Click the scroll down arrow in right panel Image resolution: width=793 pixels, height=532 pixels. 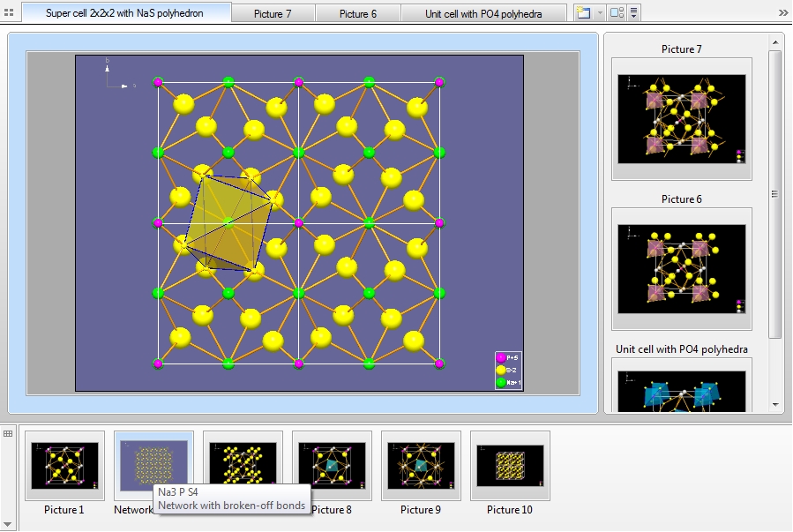[x=776, y=405]
